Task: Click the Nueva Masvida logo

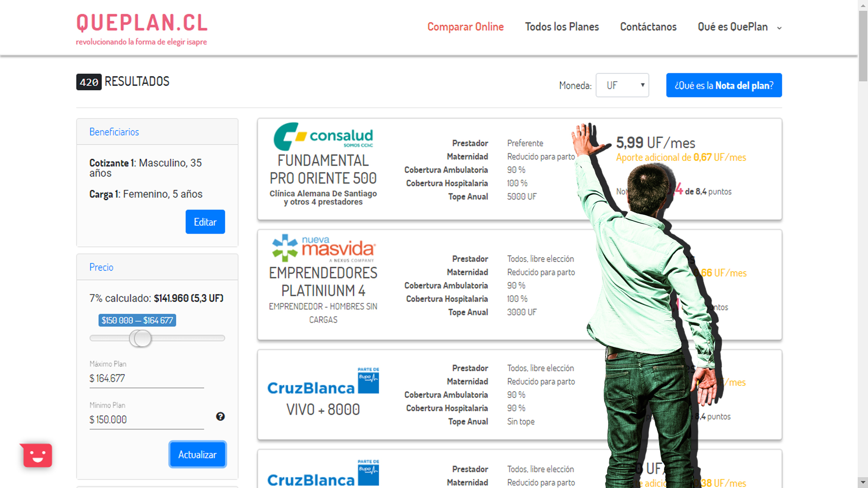Action: pos(323,248)
